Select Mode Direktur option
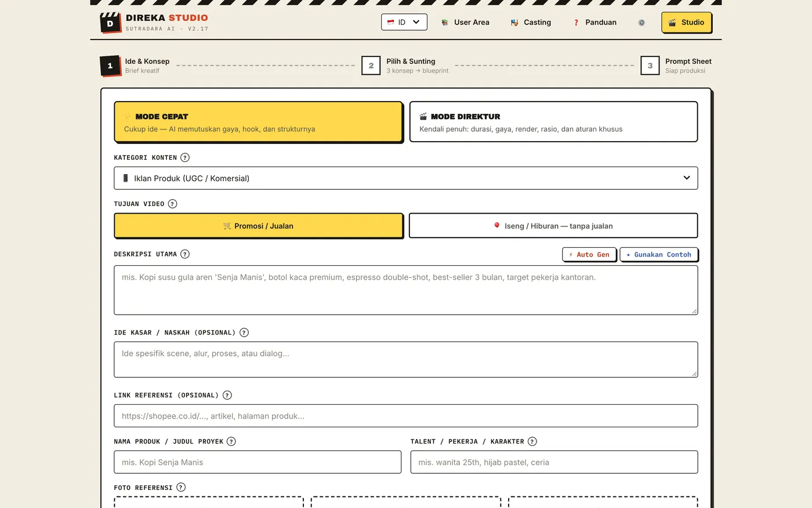The width and height of the screenshot is (812, 508). 554,122
